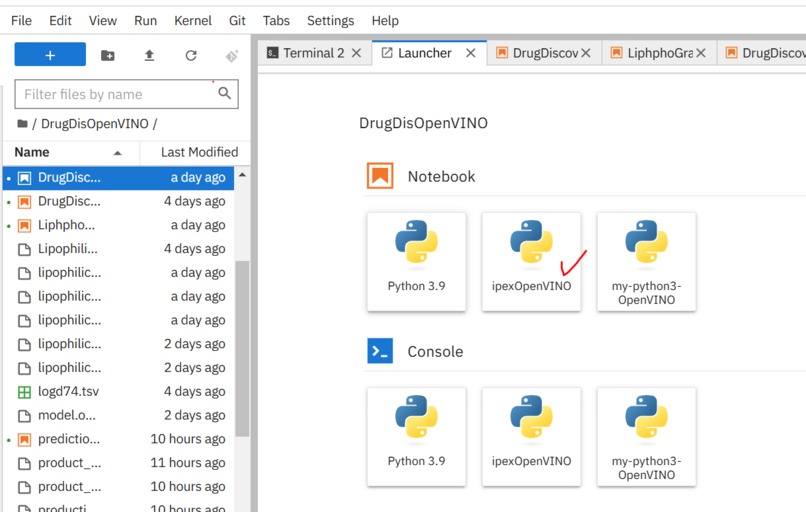
Task: Launch ipexOpenVINO notebook
Action: pyautogui.click(x=532, y=262)
